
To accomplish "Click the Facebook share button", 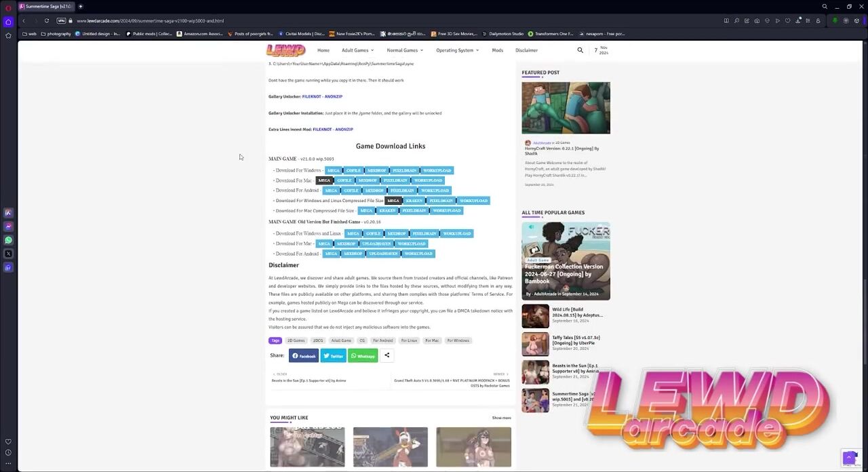I will pyautogui.click(x=304, y=355).
